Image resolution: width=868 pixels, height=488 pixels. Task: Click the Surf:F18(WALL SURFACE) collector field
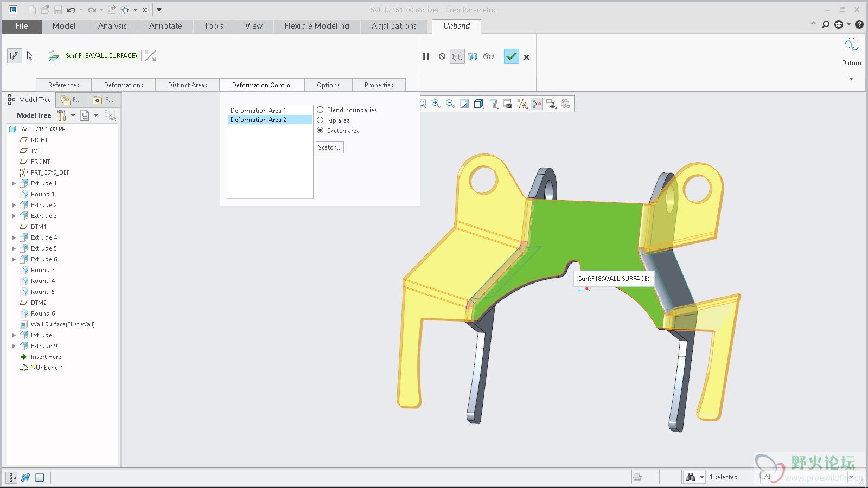102,55
